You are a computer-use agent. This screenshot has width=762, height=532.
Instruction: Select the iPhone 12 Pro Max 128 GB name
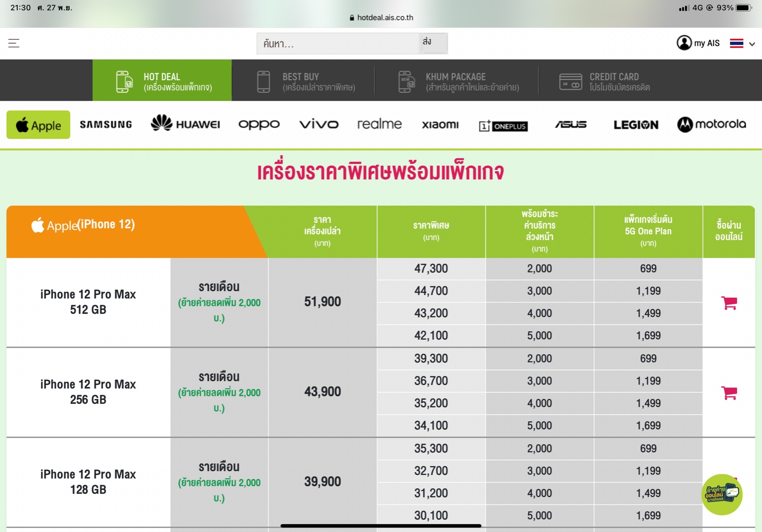(88, 482)
